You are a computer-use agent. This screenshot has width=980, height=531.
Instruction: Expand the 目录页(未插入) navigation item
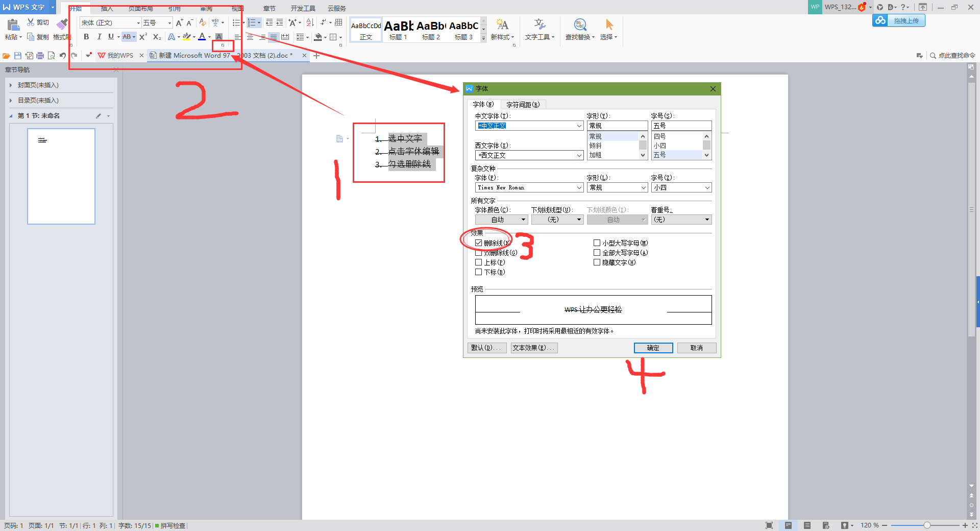[x=11, y=101]
